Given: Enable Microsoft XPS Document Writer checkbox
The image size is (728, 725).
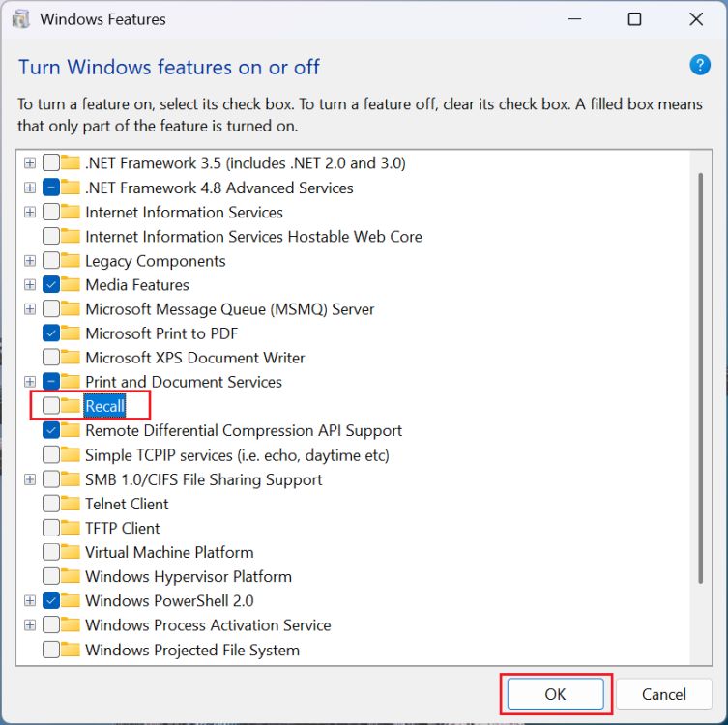Looking at the screenshot, I should (x=51, y=357).
